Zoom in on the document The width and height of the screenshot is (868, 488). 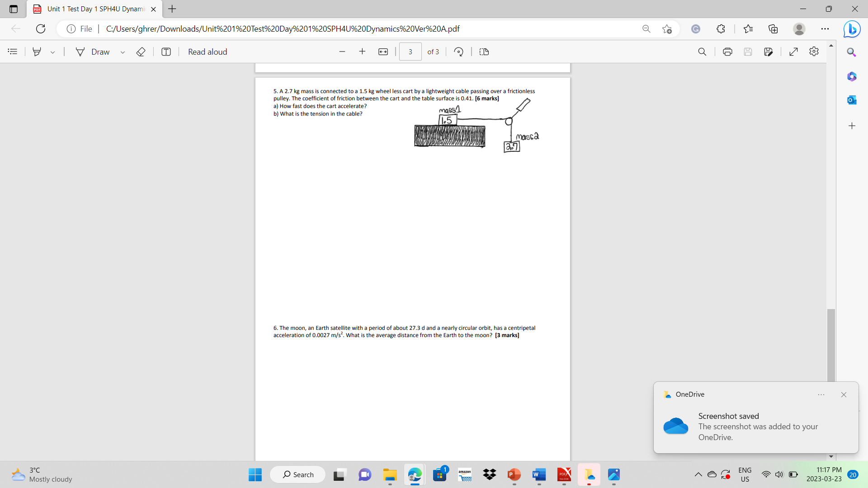362,52
